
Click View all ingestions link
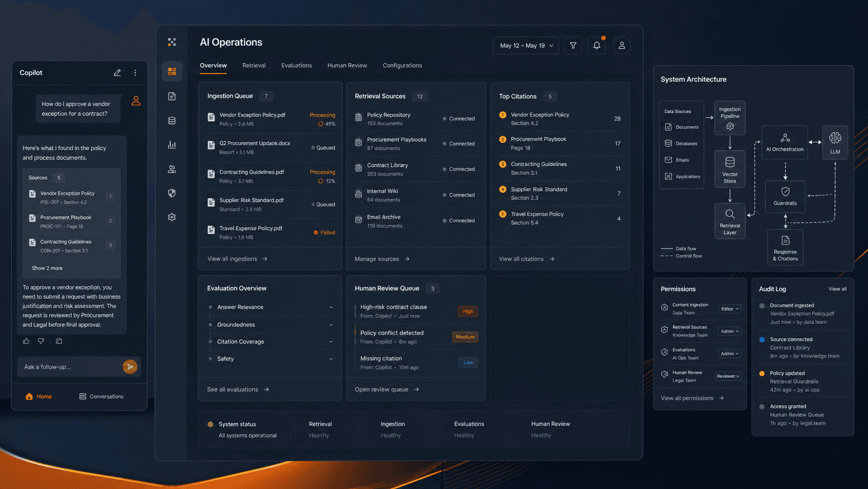237,259
